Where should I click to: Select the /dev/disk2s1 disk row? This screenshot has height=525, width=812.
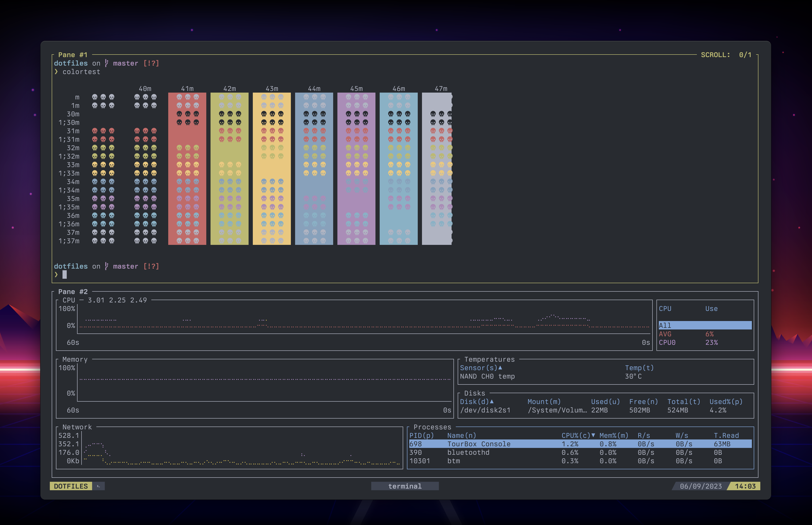[x=605, y=410]
